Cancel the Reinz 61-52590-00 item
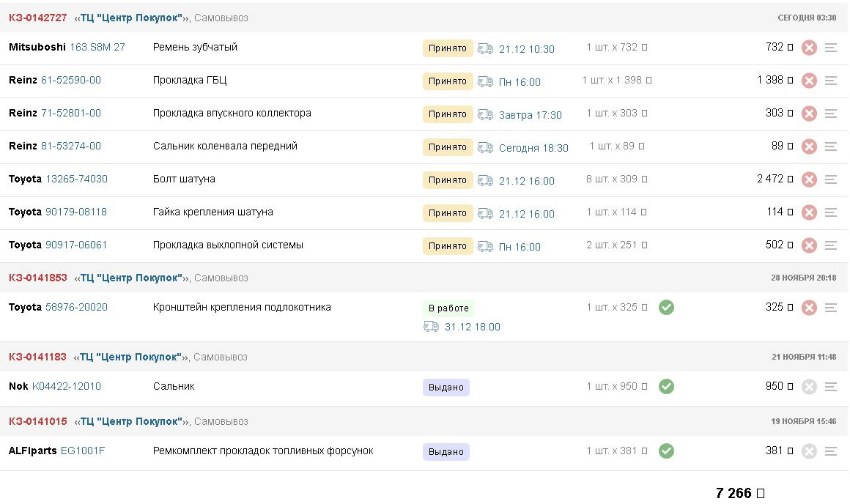 click(x=809, y=81)
